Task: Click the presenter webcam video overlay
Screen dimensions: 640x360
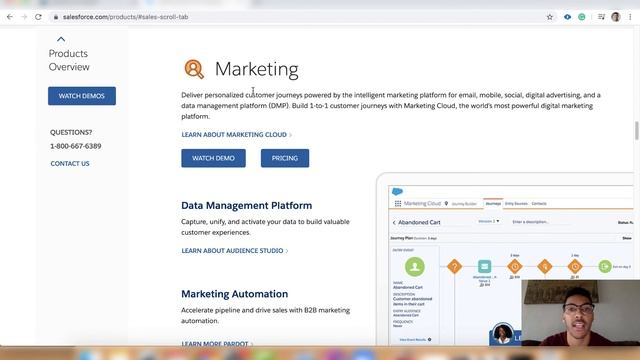Action: pyautogui.click(x=580, y=313)
